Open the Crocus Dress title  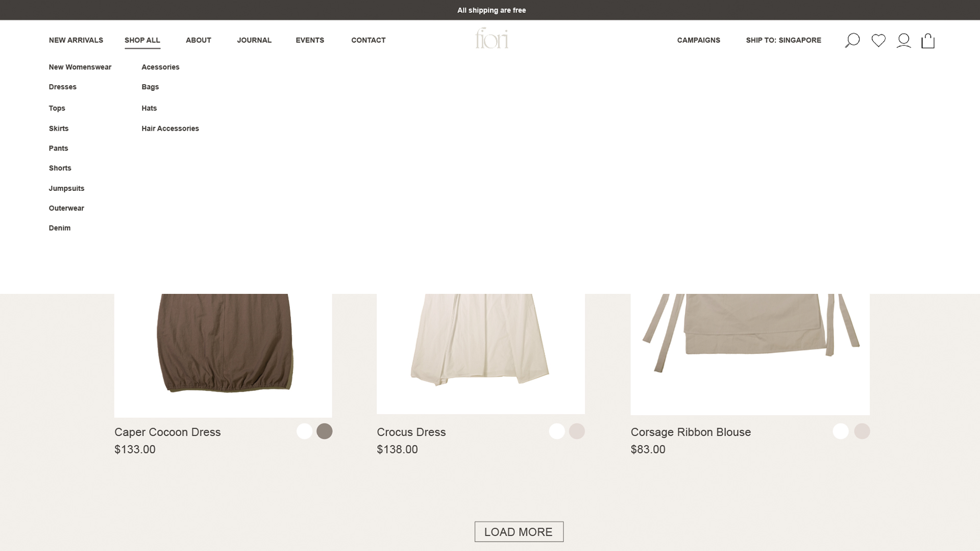click(411, 432)
